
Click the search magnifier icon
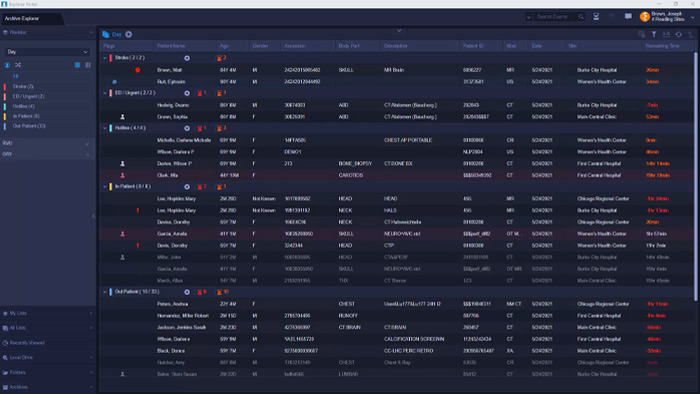[581, 17]
